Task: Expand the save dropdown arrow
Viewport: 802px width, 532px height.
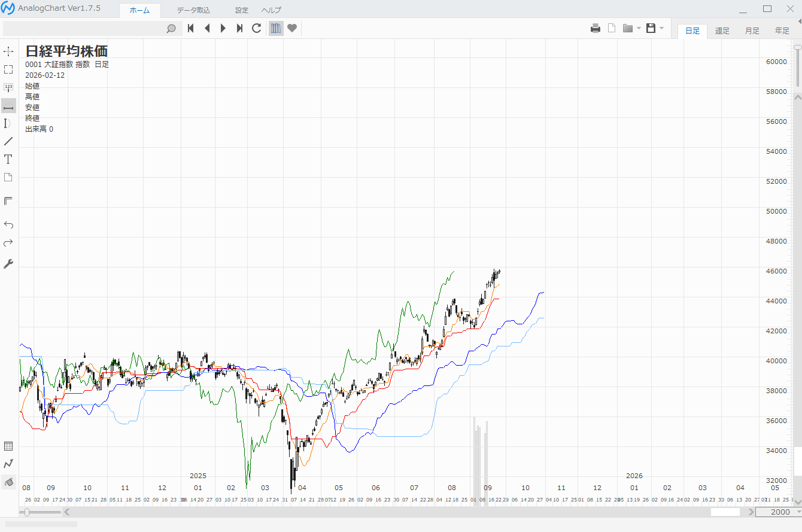Action: click(661, 28)
